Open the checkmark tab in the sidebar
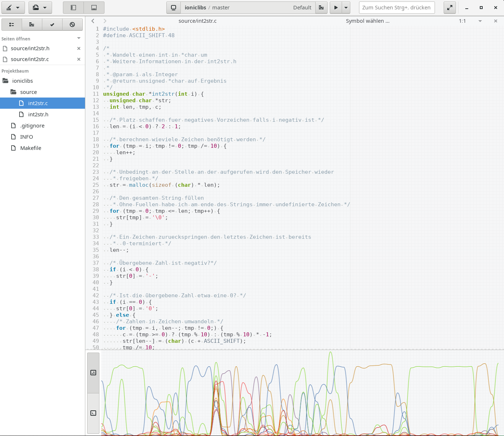This screenshot has height=436, width=504. click(52, 25)
